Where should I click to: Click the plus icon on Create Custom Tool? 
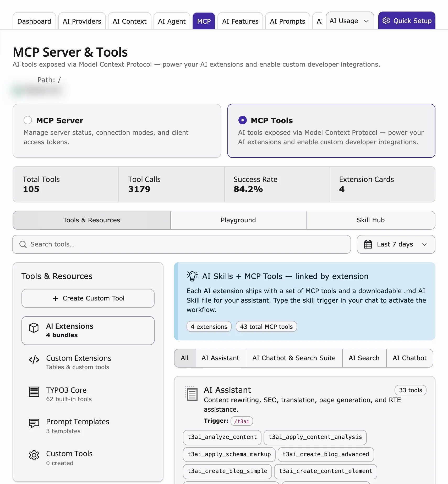click(x=56, y=298)
